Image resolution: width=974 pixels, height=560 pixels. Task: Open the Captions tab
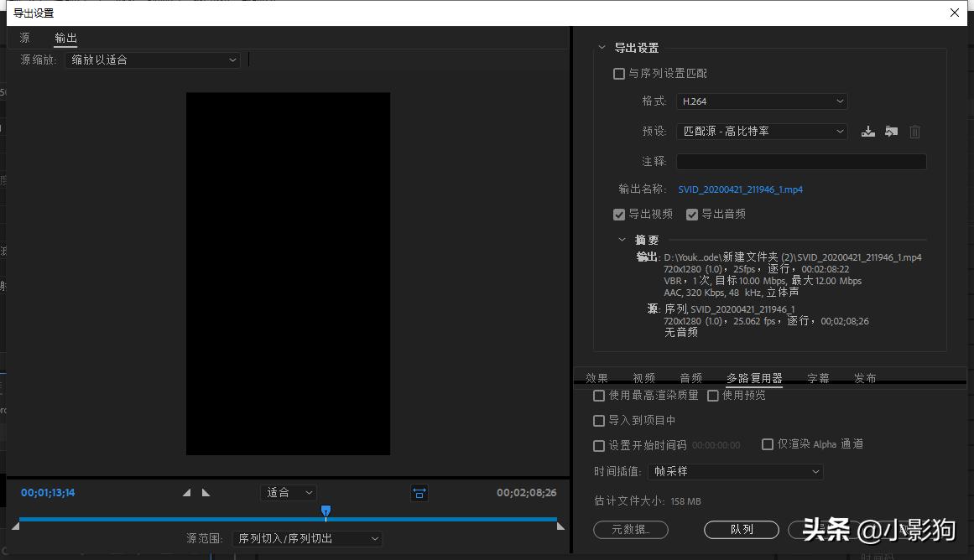tap(818, 378)
